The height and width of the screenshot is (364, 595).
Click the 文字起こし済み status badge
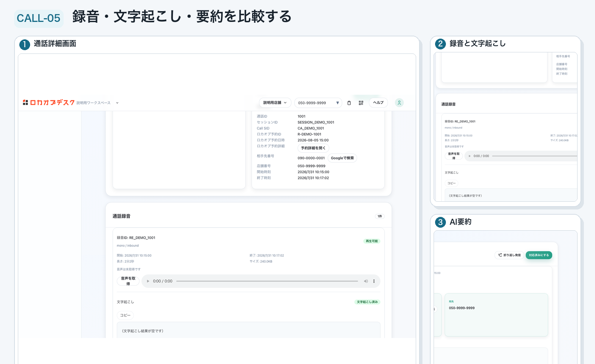[x=367, y=302]
